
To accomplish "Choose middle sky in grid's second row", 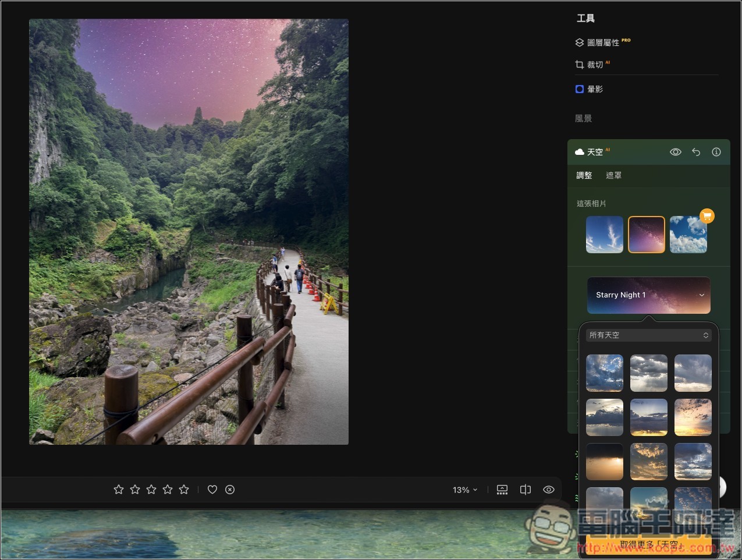I will click(x=649, y=417).
